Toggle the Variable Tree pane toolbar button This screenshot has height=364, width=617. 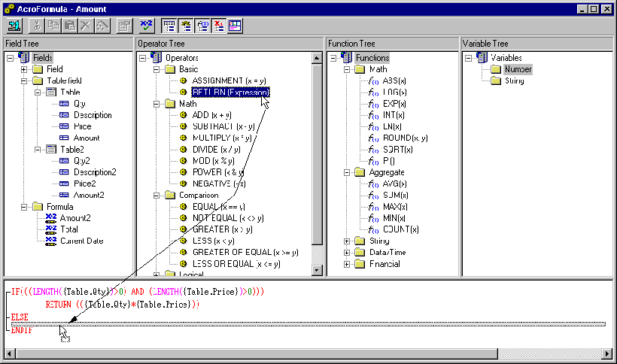pos(219,26)
